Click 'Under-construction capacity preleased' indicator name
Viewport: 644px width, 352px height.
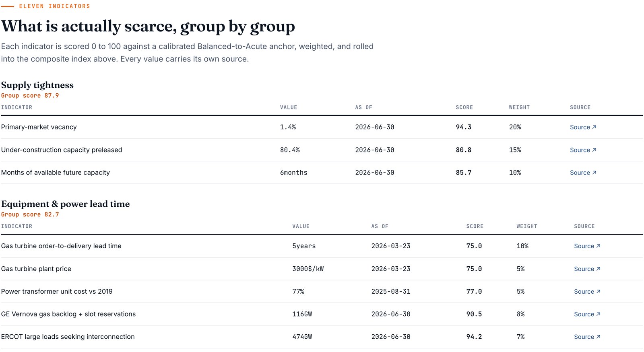tap(62, 150)
